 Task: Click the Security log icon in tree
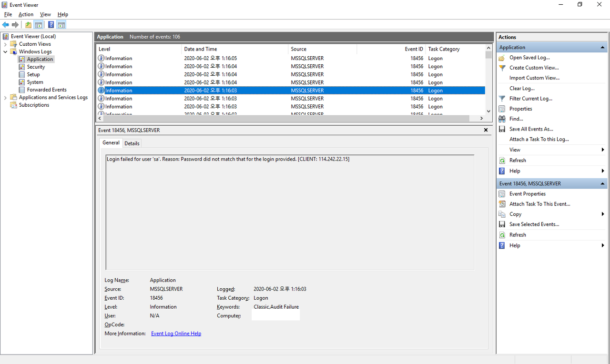(22, 67)
